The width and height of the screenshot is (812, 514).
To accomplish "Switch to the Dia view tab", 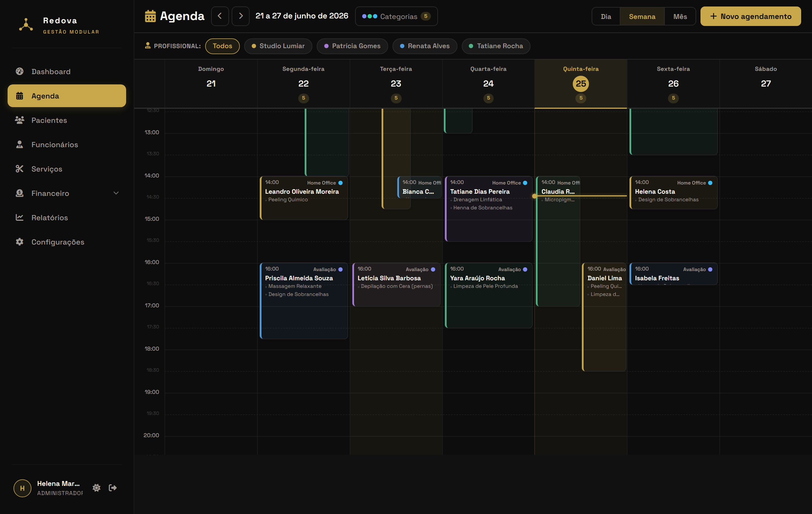I will (x=606, y=16).
